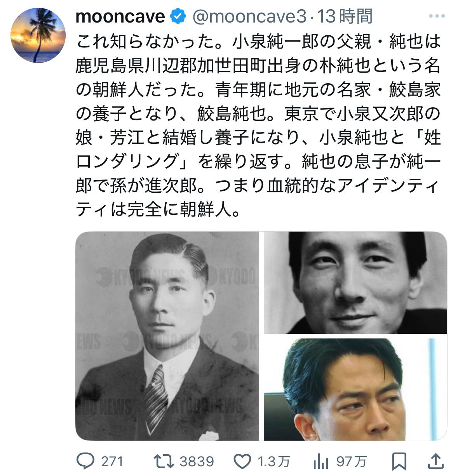This screenshot has height=476, width=458.
Task: Open the three-dot more options menu
Action: [x=437, y=16]
